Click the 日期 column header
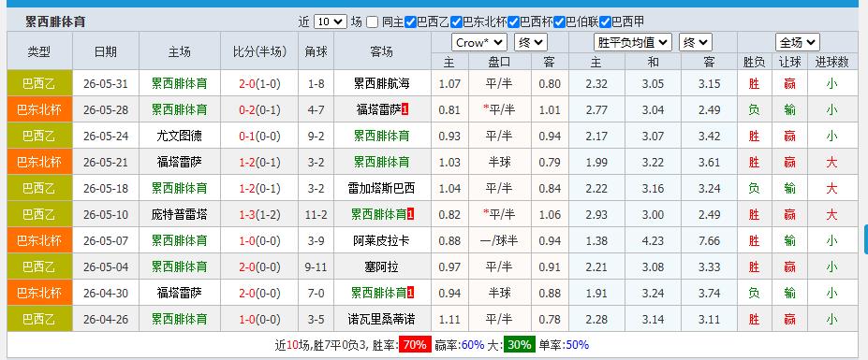 point(106,51)
